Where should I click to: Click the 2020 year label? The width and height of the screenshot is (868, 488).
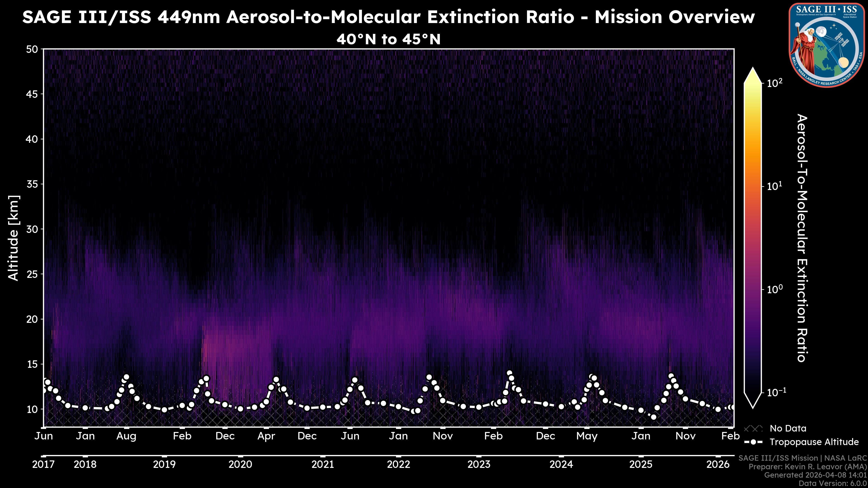240,465
